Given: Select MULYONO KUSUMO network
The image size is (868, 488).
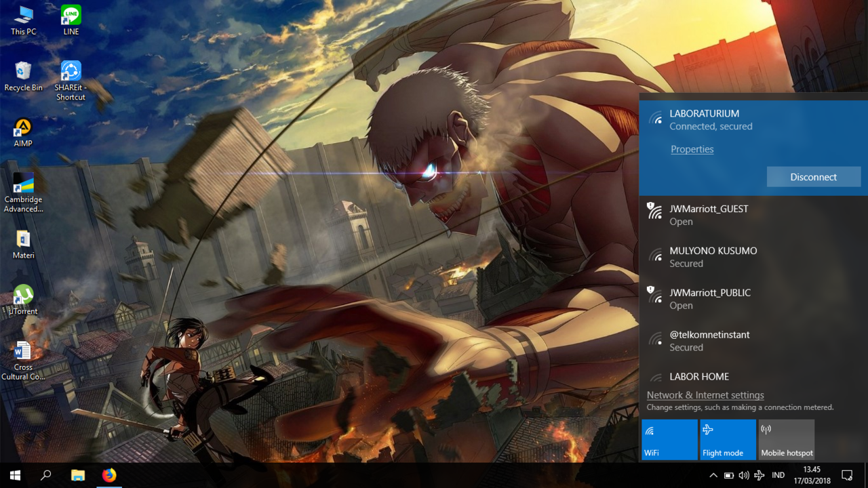Looking at the screenshot, I should (x=753, y=258).
